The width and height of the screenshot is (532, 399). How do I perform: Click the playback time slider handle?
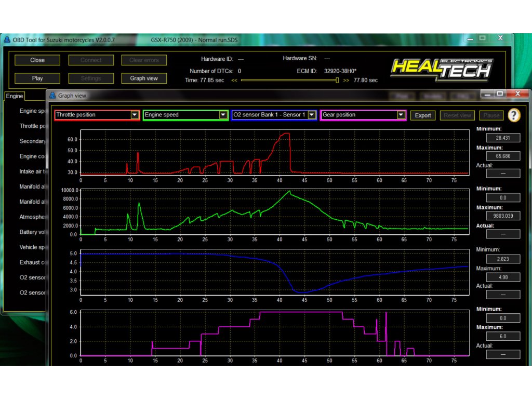[337, 81]
